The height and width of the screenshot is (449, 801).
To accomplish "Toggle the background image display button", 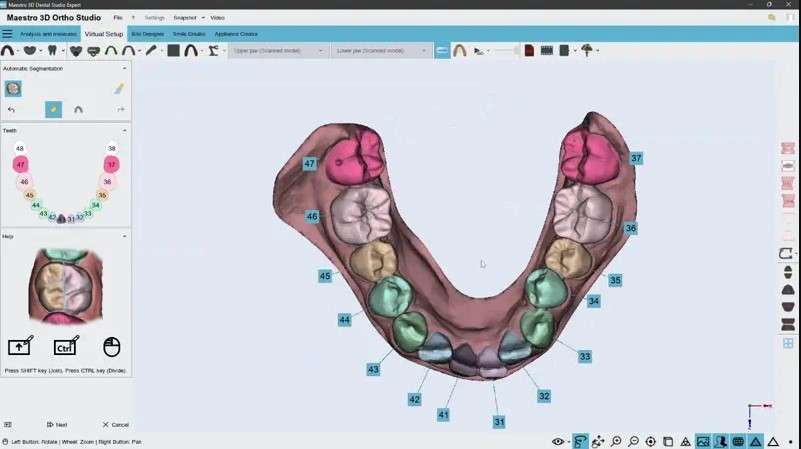I will coord(703,441).
